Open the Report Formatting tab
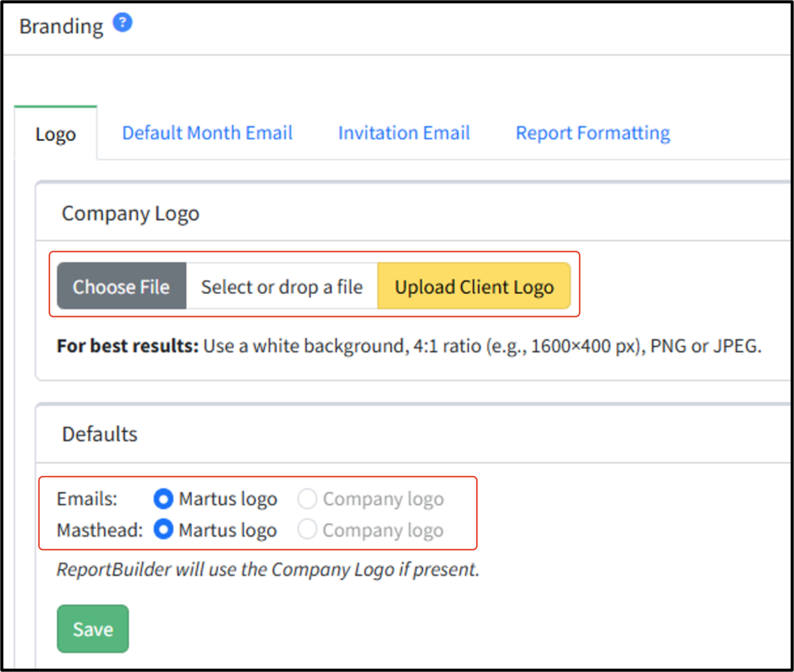794x672 pixels. pos(593,133)
